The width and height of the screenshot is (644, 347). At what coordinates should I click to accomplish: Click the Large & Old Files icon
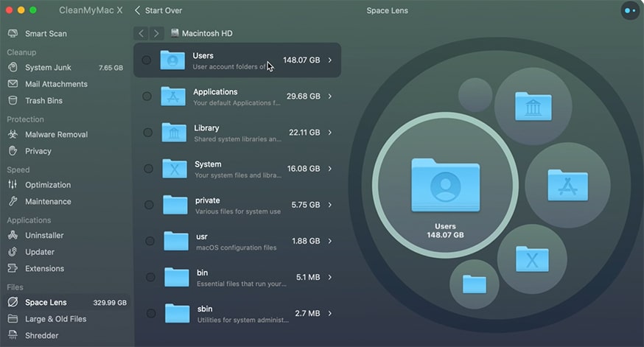pyautogui.click(x=13, y=319)
